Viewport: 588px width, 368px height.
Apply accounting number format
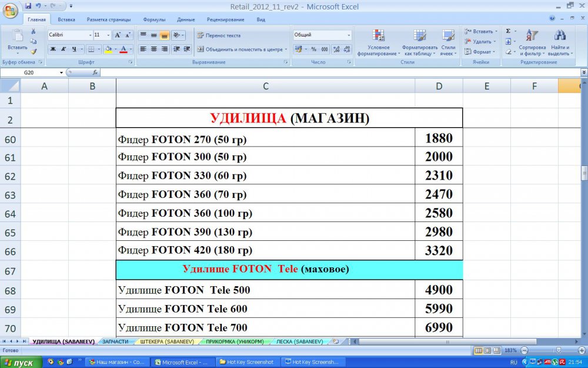tap(299, 49)
